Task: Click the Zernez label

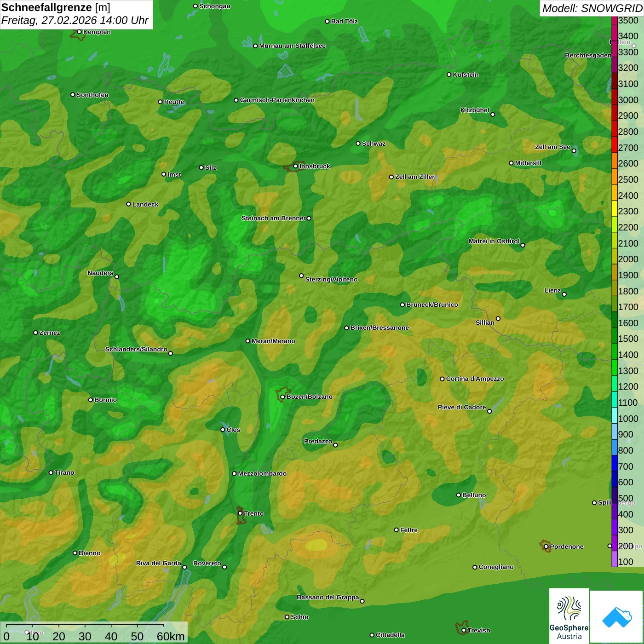Action: click(50, 333)
